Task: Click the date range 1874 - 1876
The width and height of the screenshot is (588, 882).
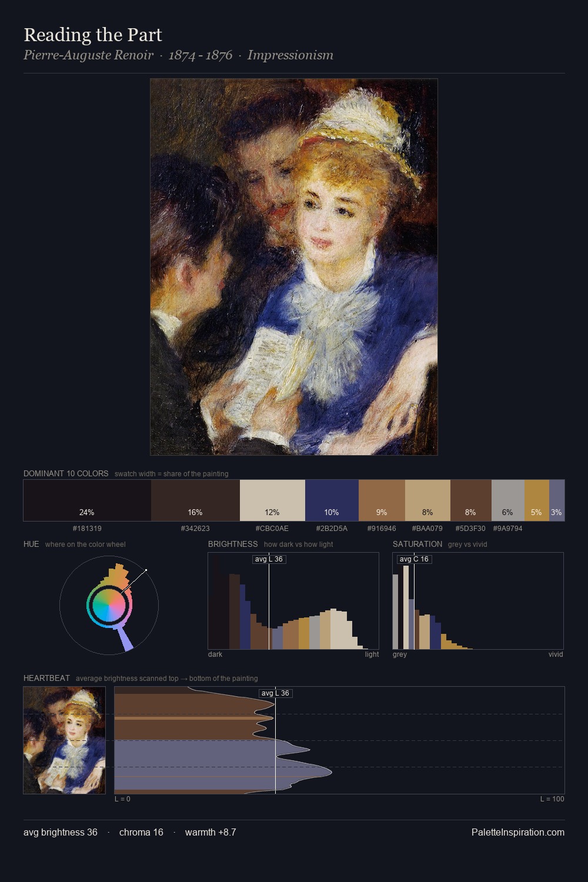Action: [201, 55]
